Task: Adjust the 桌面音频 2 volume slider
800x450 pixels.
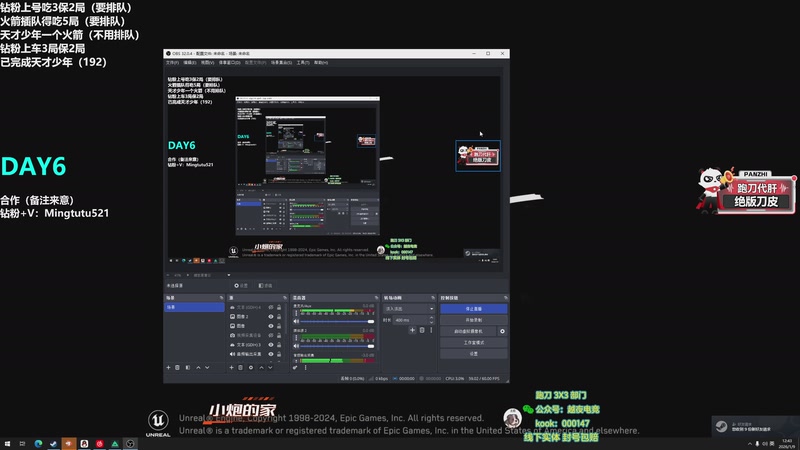Action: pos(337,346)
